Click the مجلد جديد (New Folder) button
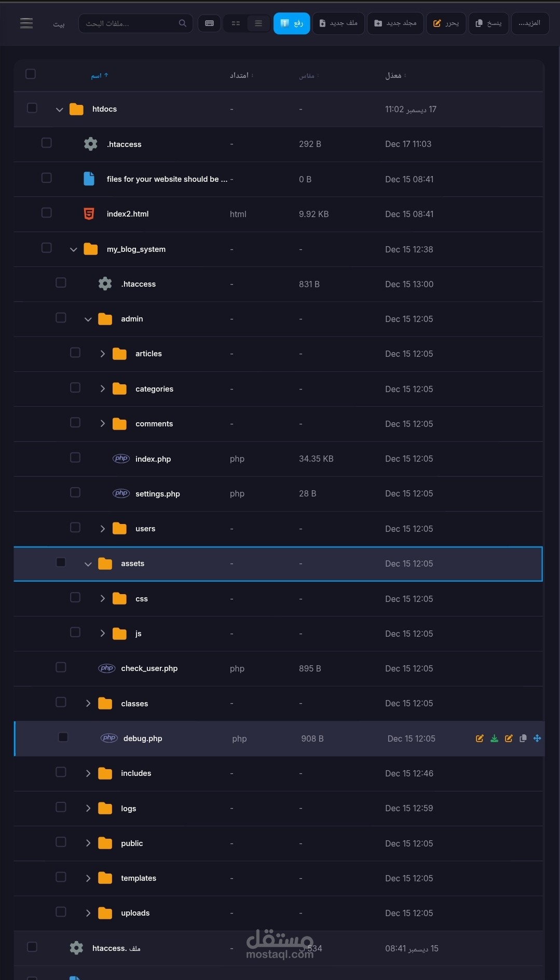560x980 pixels. (x=395, y=23)
